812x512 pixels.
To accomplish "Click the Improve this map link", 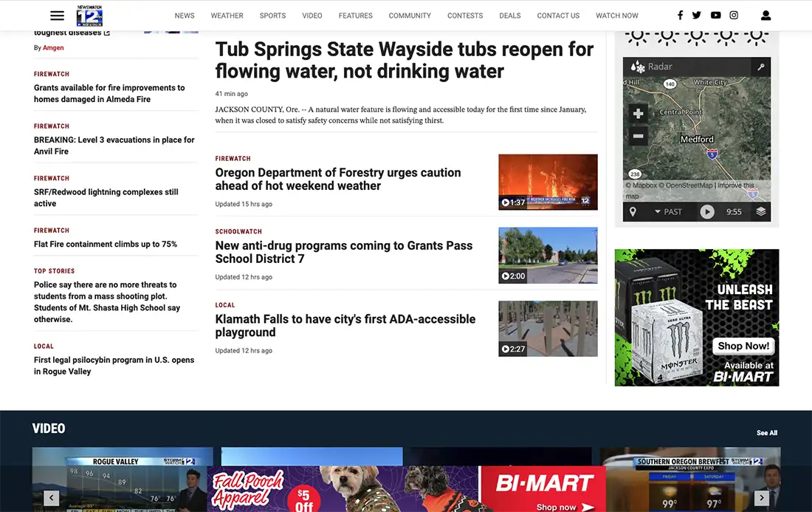I will [x=689, y=191].
